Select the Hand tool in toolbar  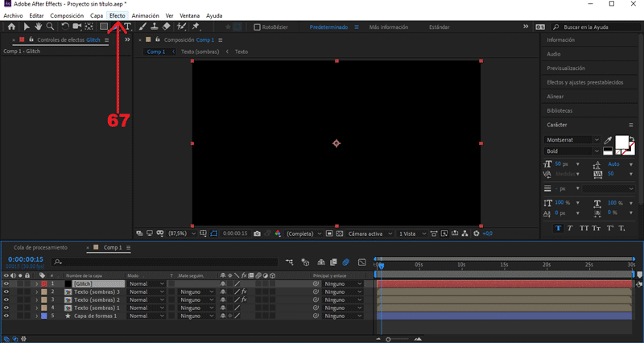pyautogui.click(x=38, y=27)
